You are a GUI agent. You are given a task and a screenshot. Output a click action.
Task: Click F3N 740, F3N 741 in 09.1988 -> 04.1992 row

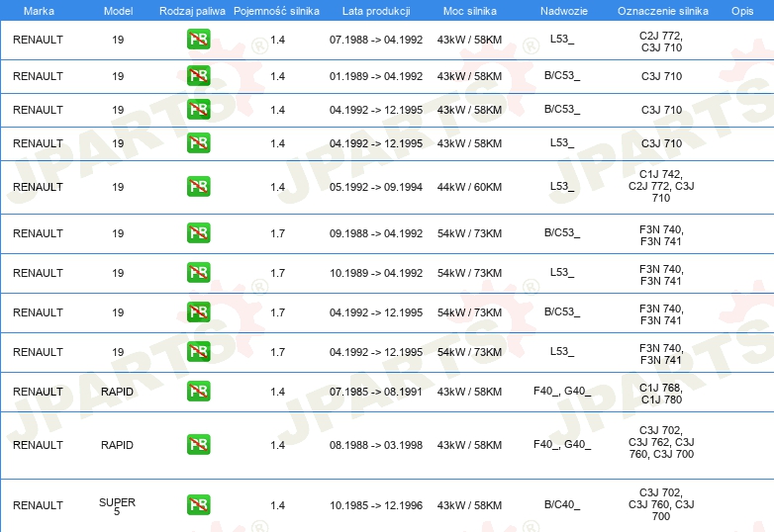click(x=661, y=235)
